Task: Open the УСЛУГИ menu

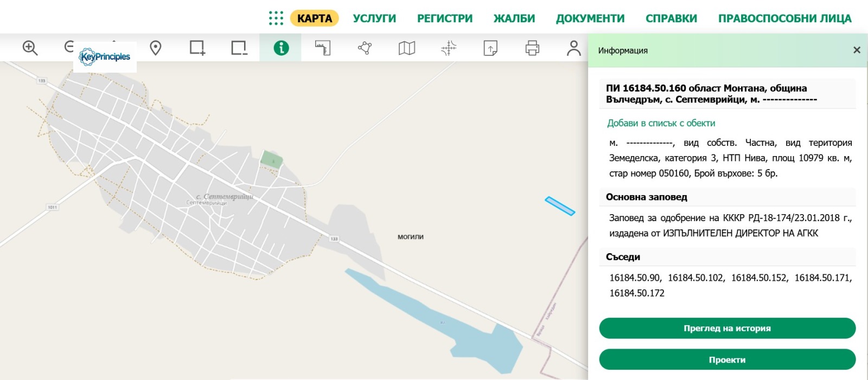Action: 374,18
